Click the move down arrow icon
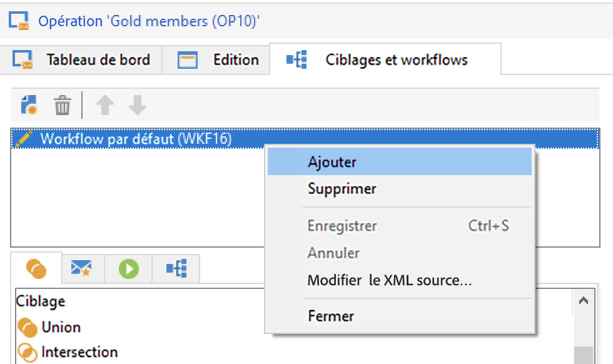 (x=137, y=105)
